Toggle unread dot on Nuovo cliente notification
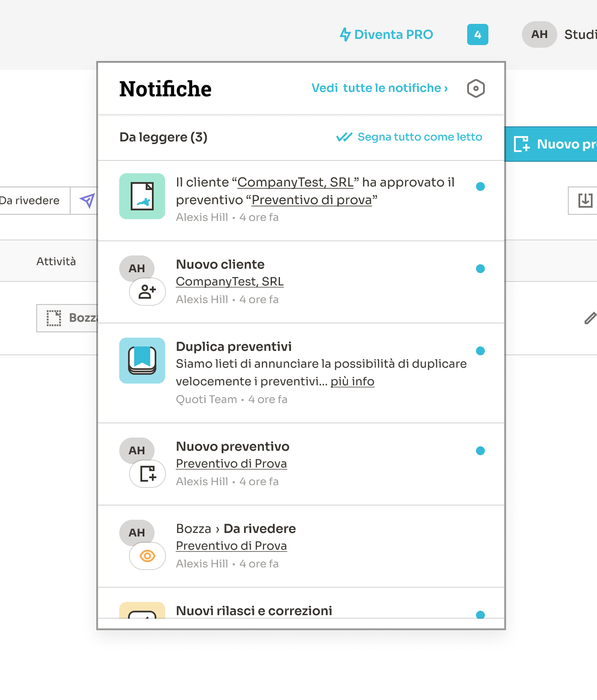This screenshot has width=597, height=700. (480, 269)
